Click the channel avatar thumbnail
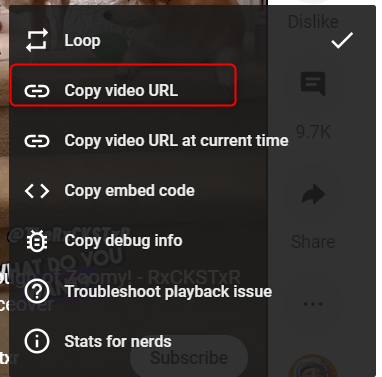Screen dimensions: 382x377 [313, 366]
